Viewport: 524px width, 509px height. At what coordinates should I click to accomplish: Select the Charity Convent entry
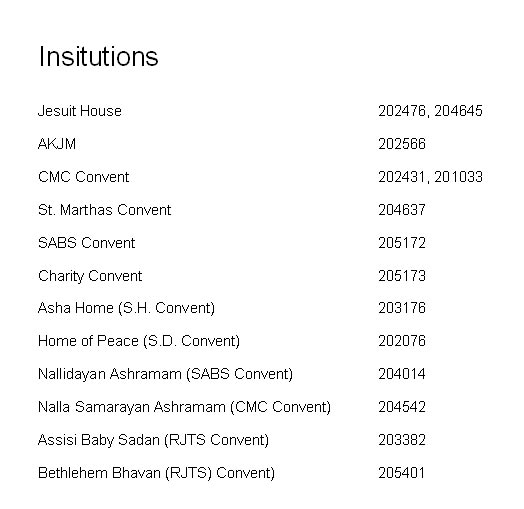click(90, 276)
